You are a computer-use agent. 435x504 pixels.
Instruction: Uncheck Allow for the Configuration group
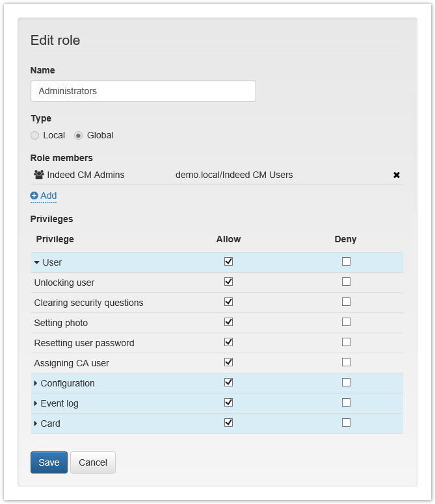point(228,383)
